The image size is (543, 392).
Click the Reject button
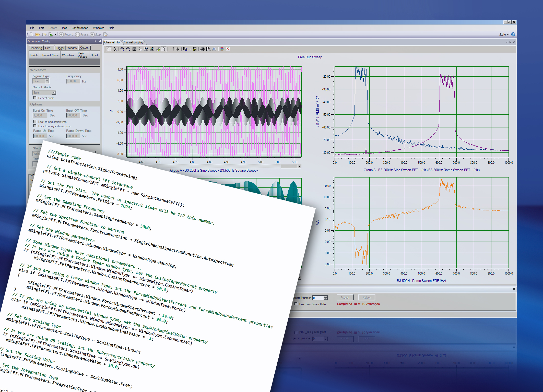(x=366, y=298)
